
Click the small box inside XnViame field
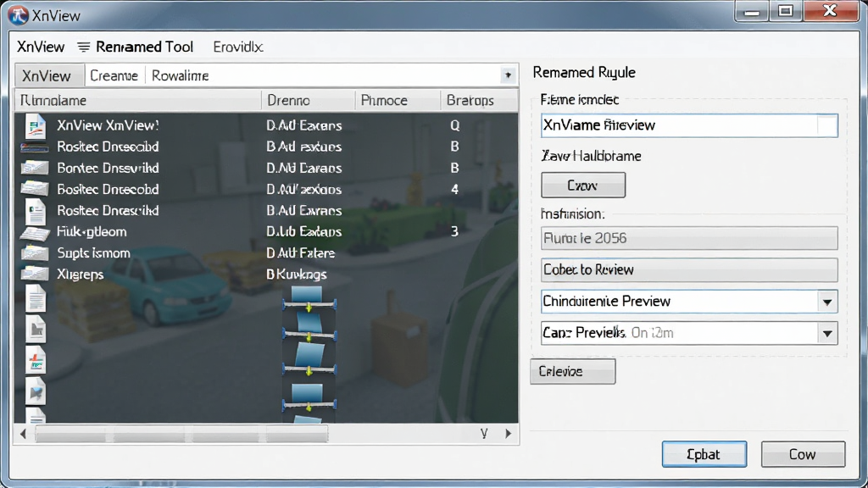click(827, 125)
